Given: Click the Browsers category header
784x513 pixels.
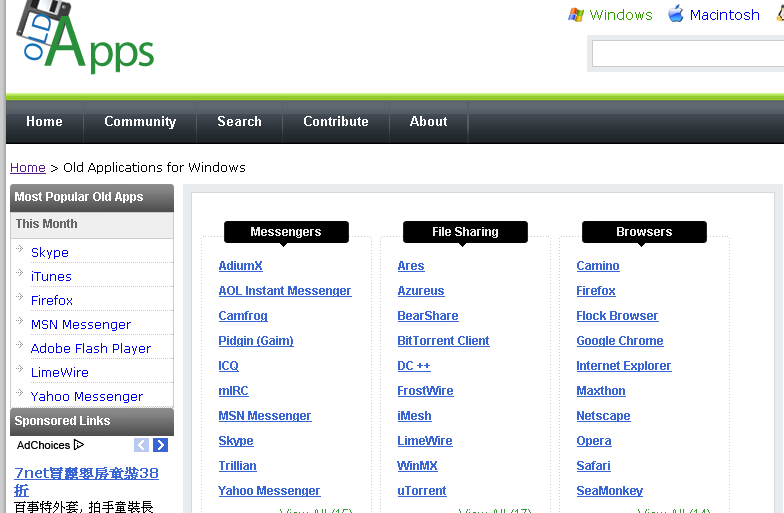Looking at the screenshot, I should (x=644, y=232).
